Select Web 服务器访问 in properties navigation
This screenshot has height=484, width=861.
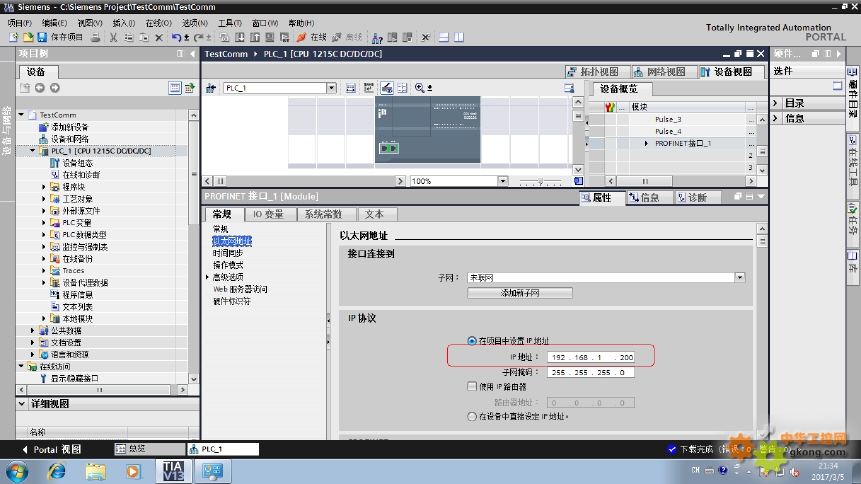(240, 289)
